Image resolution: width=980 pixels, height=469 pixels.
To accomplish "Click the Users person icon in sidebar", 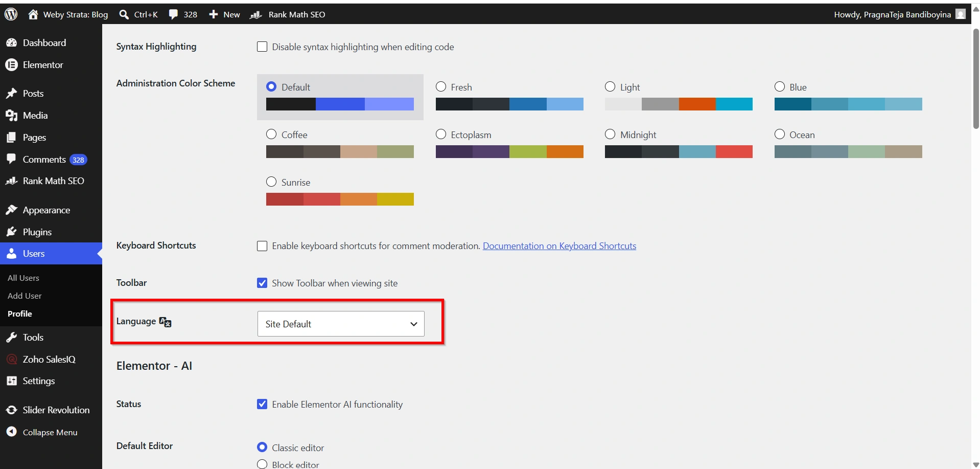I will pos(12,254).
